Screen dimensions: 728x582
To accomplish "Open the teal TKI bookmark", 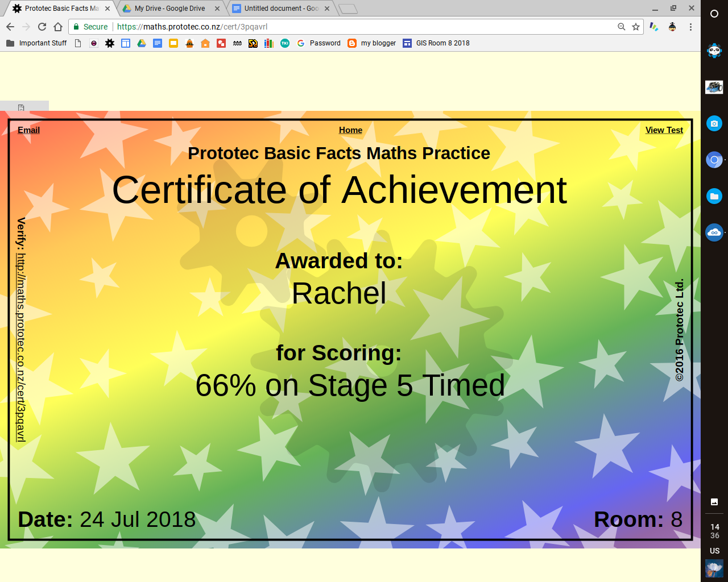I will (x=285, y=43).
